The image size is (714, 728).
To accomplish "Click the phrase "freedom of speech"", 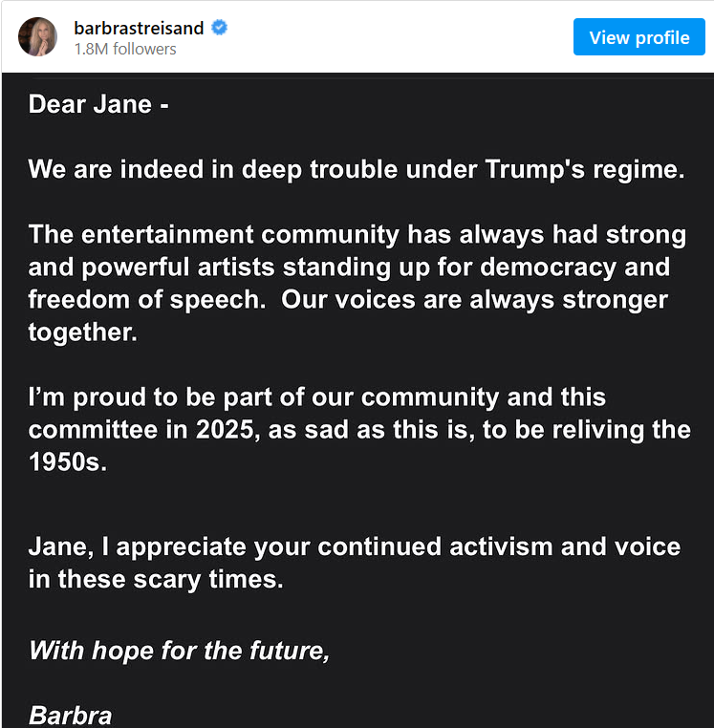I will click(144, 300).
